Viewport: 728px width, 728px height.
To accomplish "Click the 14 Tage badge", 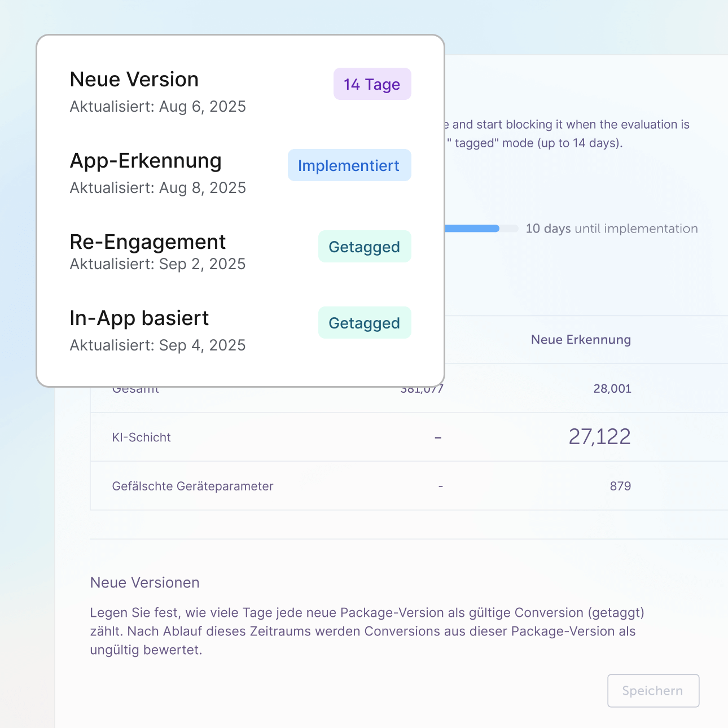I will [x=372, y=84].
